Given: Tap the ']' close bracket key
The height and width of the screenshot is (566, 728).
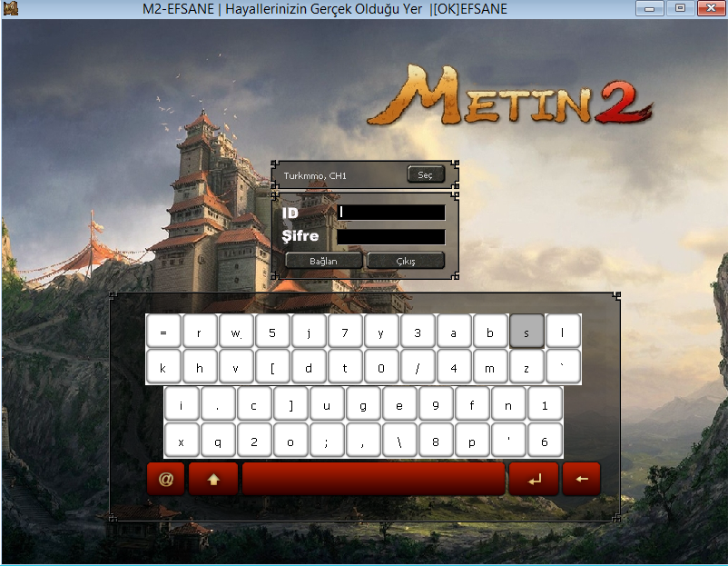Looking at the screenshot, I should pos(290,405).
